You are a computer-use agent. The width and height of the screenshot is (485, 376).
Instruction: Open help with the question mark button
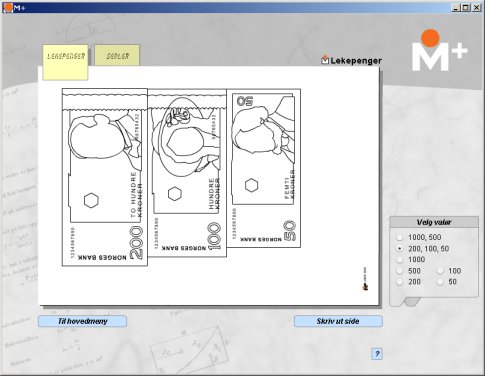click(x=377, y=354)
